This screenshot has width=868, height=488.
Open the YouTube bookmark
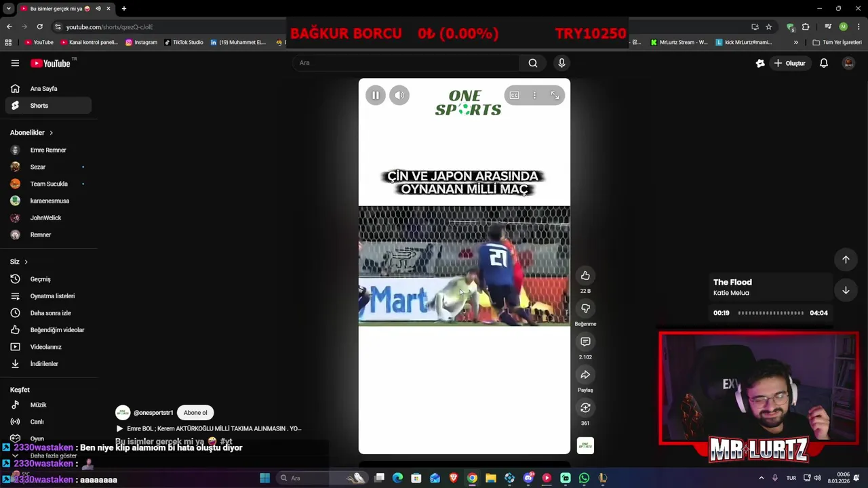[39, 42]
